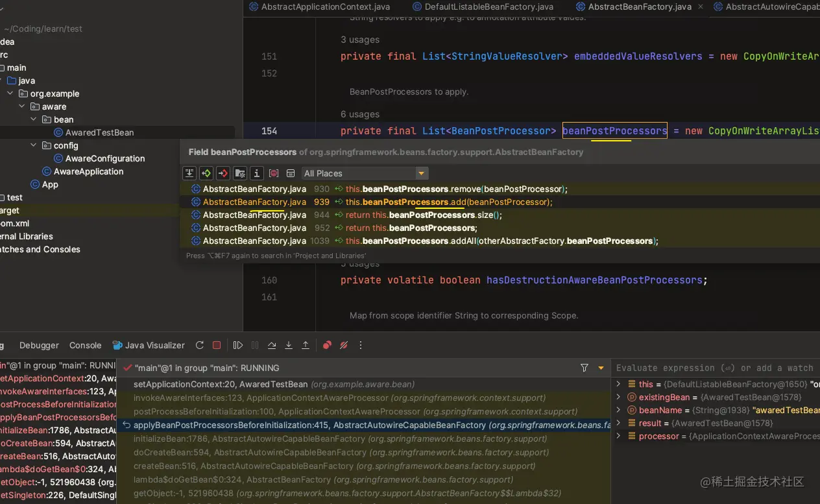The image size is (820, 504).
Task: Select doCreateBean:594 stack frame
Action: 364,452
